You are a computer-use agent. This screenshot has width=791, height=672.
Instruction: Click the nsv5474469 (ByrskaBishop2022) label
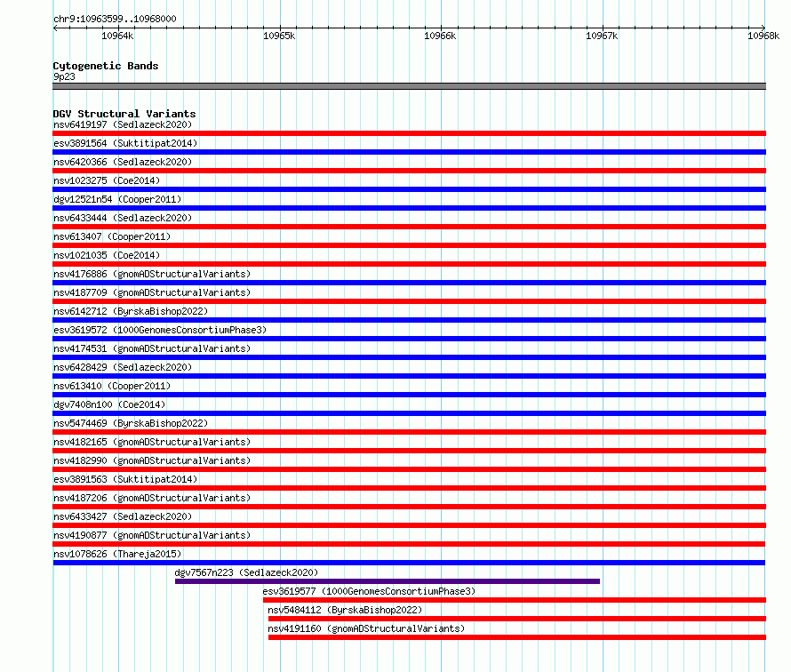click(x=131, y=423)
